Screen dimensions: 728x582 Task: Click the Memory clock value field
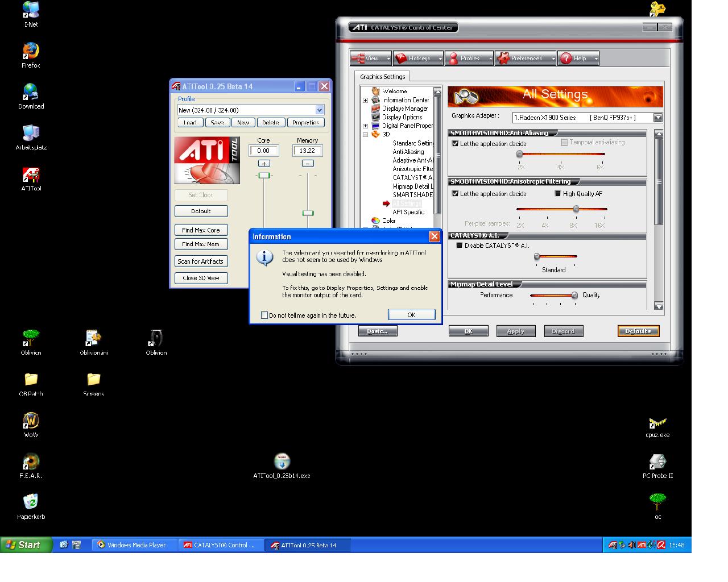coord(308,151)
